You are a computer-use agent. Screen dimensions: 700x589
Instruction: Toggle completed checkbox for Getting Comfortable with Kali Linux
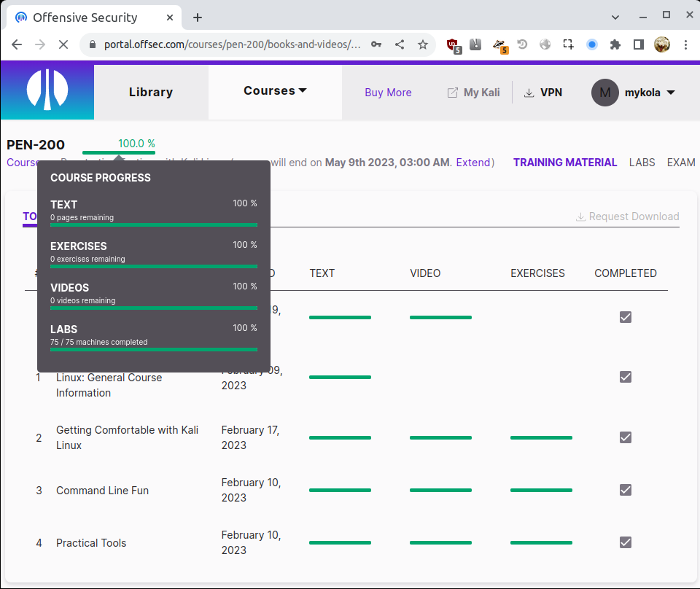click(626, 437)
